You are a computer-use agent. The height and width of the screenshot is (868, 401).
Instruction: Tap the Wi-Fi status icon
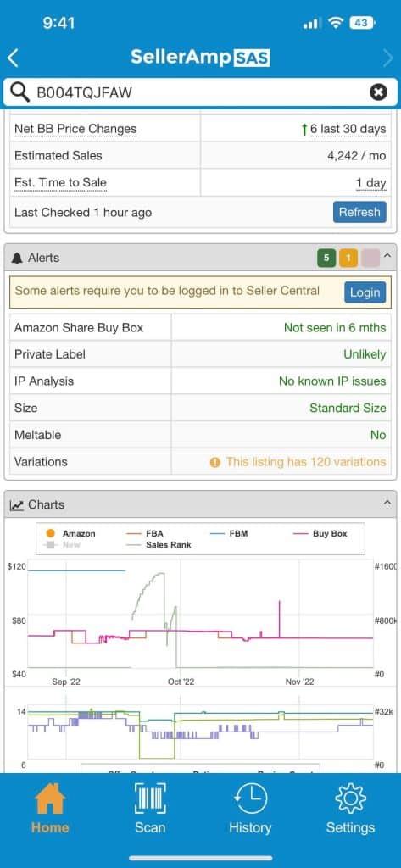[336, 23]
